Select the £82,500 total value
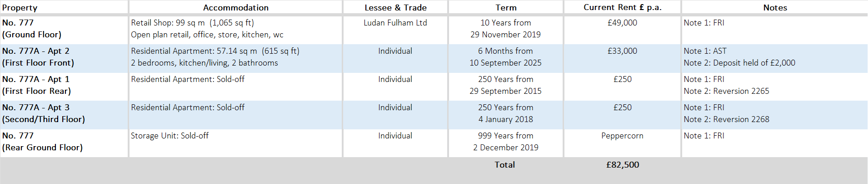 [x=622, y=165]
